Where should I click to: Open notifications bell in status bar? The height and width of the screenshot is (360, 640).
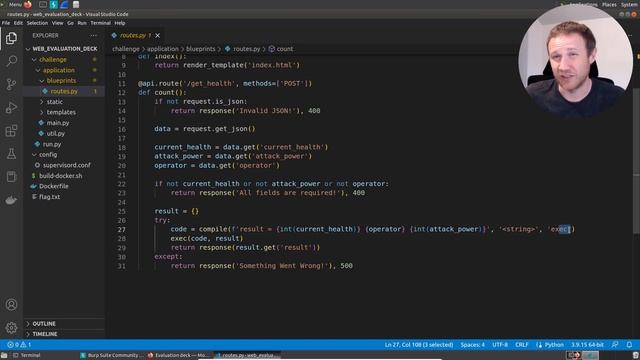point(629,345)
